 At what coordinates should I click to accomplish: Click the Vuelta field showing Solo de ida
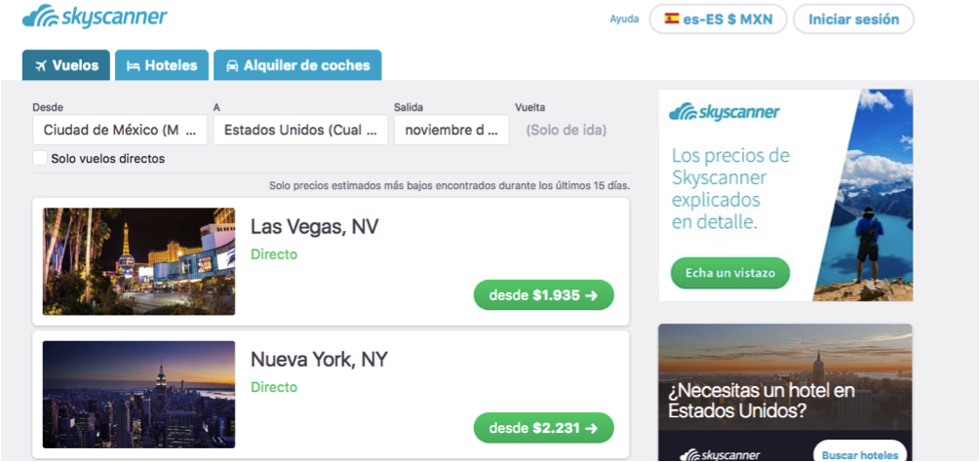(567, 130)
